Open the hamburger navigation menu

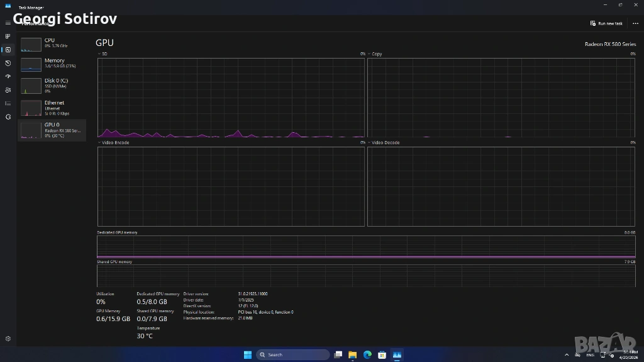tap(8, 23)
